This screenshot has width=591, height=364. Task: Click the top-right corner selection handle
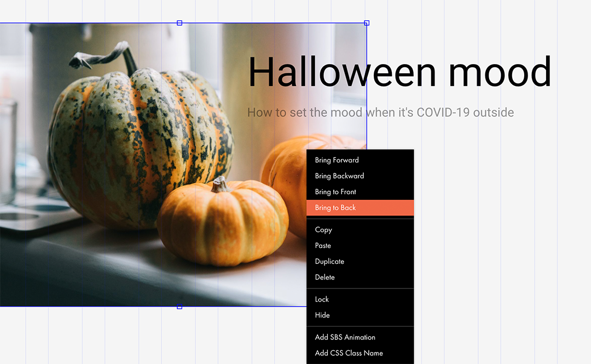367,23
